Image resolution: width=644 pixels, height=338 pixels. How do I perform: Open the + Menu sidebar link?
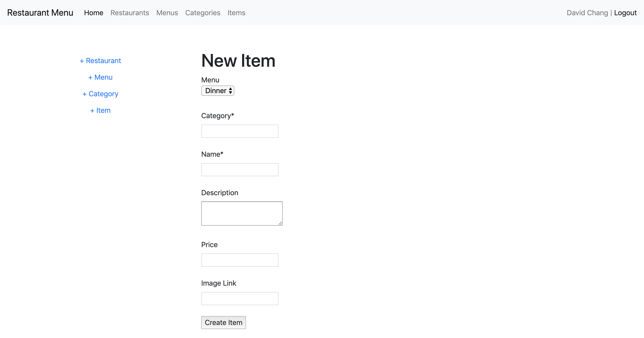point(100,77)
